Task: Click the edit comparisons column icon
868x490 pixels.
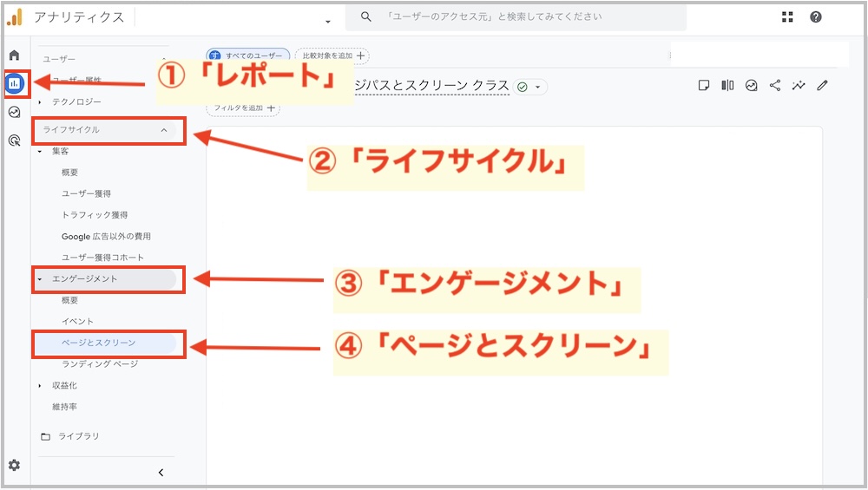Action: click(727, 85)
